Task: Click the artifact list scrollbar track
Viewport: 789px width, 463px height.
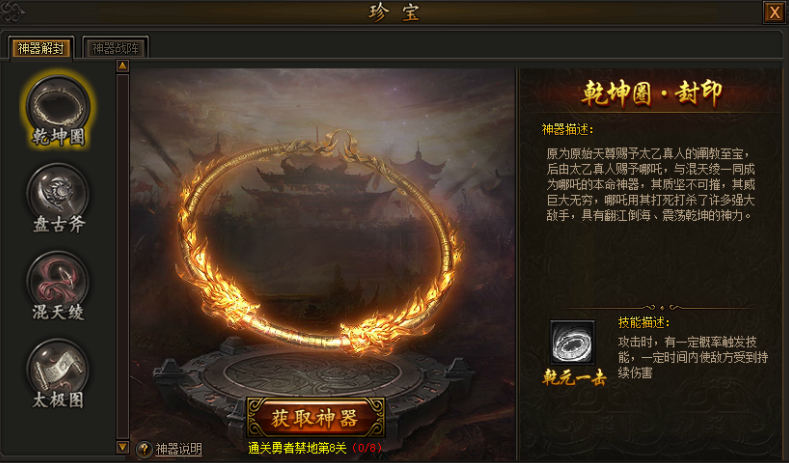Action: (x=123, y=257)
